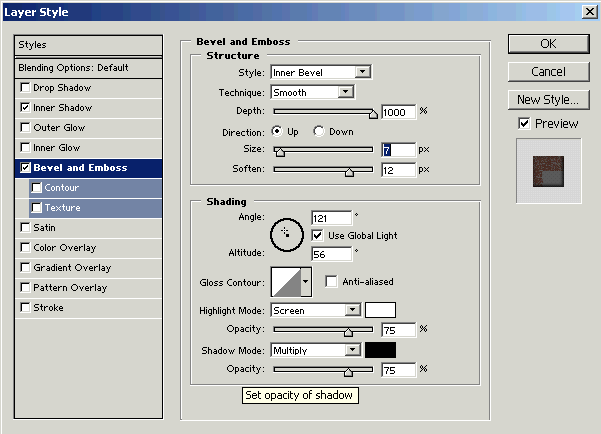
Task: Enable the Anti-aliased checkbox
Action: pos(331,281)
